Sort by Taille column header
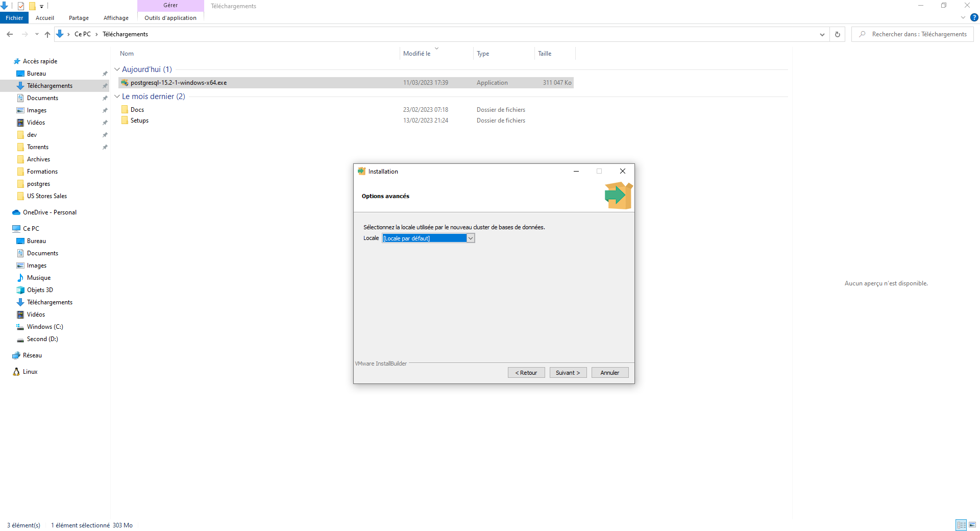The width and height of the screenshot is (980, 531). click(x=545, y=54)
